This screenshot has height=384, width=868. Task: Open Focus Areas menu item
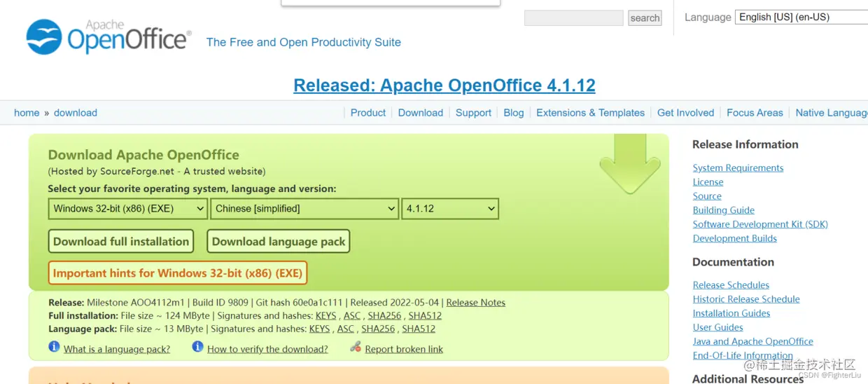click(x=755, y=113)
